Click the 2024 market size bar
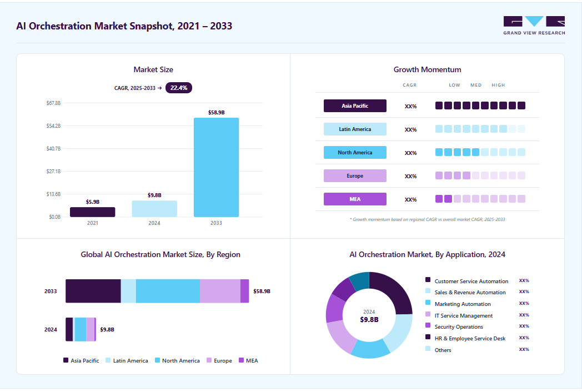The width and height of the screenshot is (582, 392). coord(154,209)
